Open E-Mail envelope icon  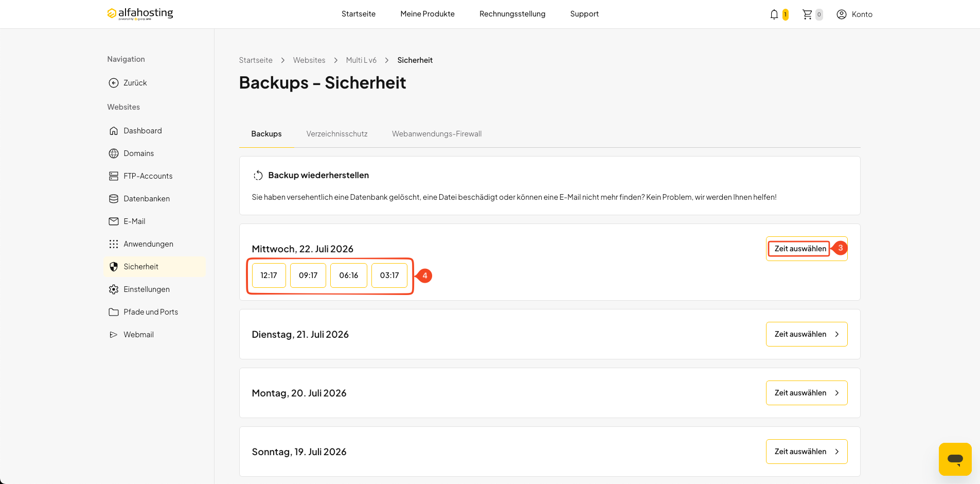(114, 221)
